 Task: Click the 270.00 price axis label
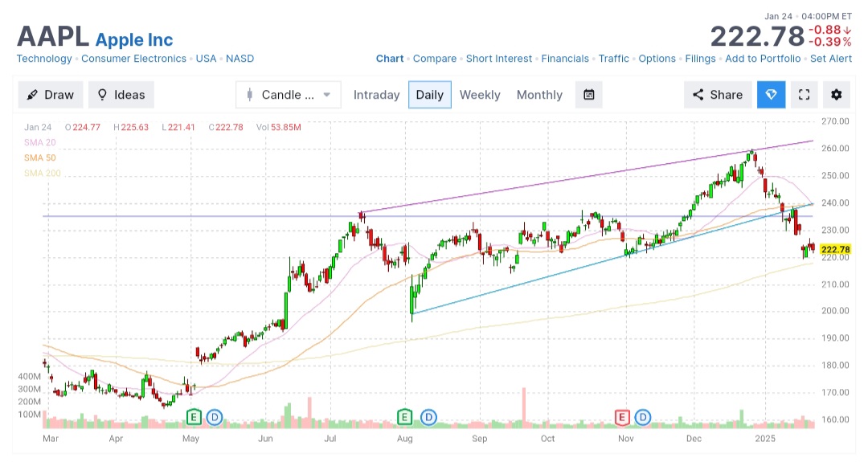pyautogui.click(x=835, y=121)
